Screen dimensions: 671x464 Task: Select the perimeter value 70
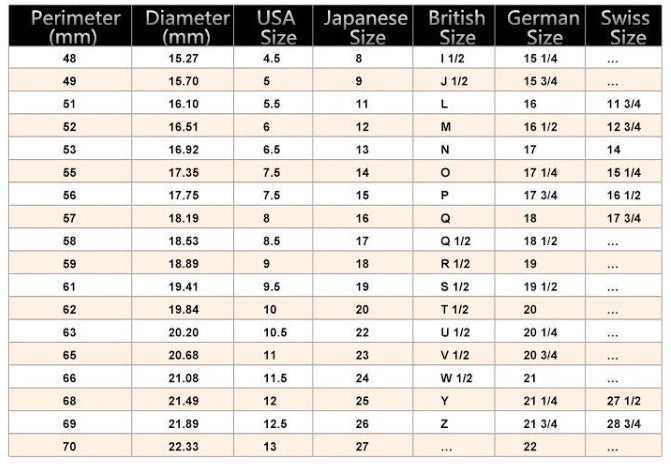pyautogui.click(x=70, y=445)
